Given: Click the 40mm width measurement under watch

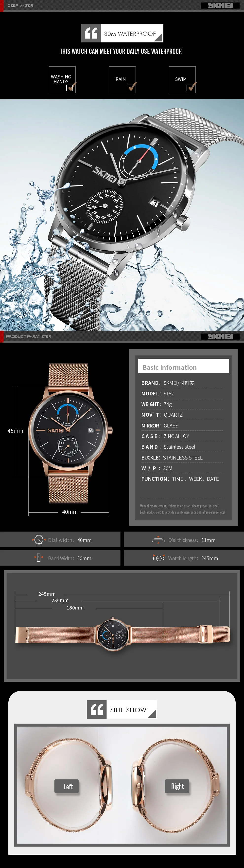Looking at the screenshot, I should pyautogui.click(x=70, y=512).
